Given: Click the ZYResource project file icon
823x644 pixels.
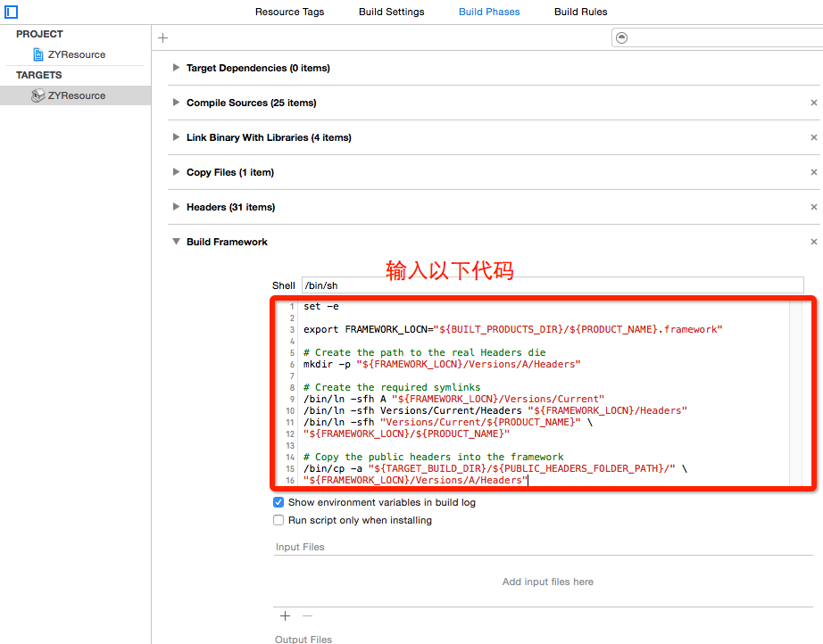Looking at the screenshot, I should (37, 54).
